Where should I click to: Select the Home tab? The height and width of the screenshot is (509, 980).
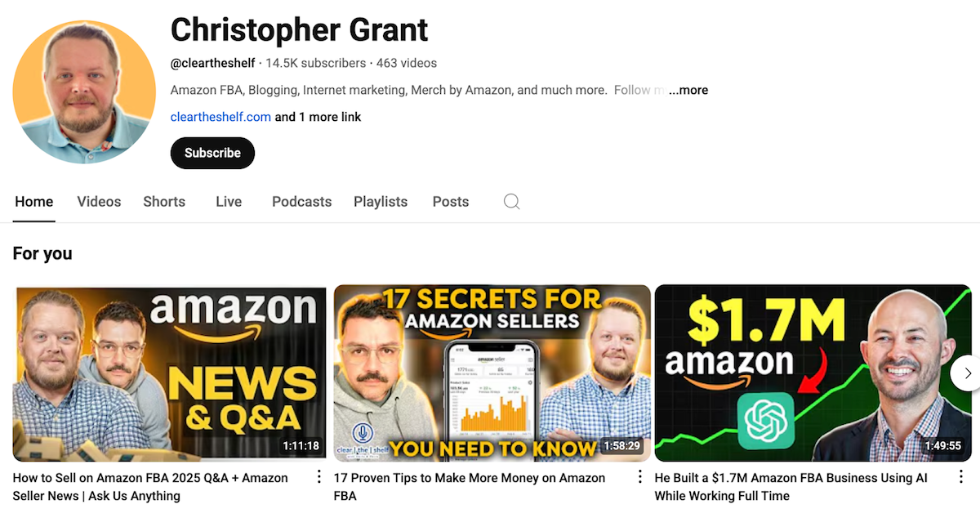(x=34, y=202)
